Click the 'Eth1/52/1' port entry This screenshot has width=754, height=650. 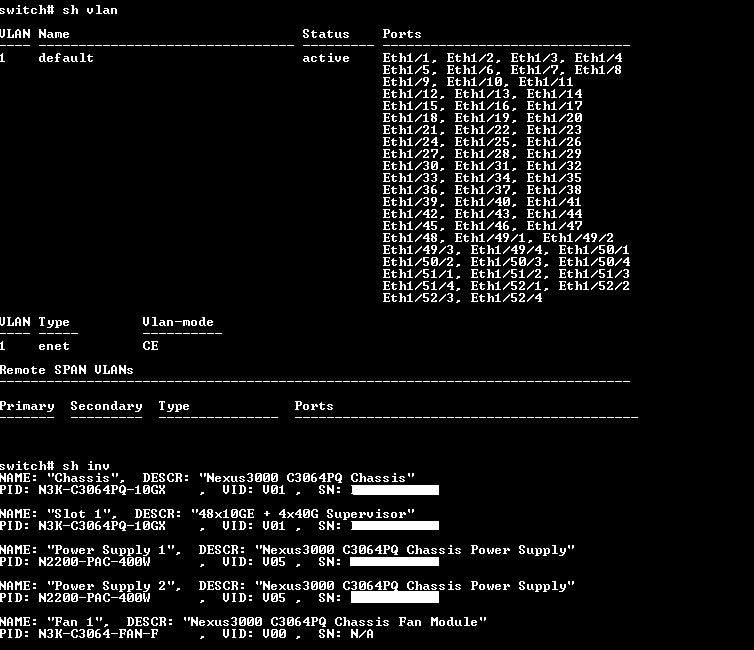(x=506, y=286)
